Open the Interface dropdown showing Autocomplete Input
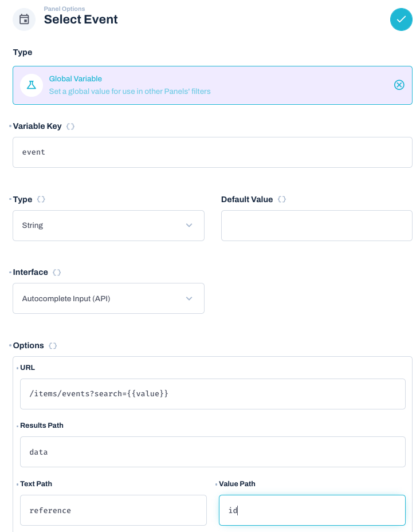 click(x=108, y=298)
